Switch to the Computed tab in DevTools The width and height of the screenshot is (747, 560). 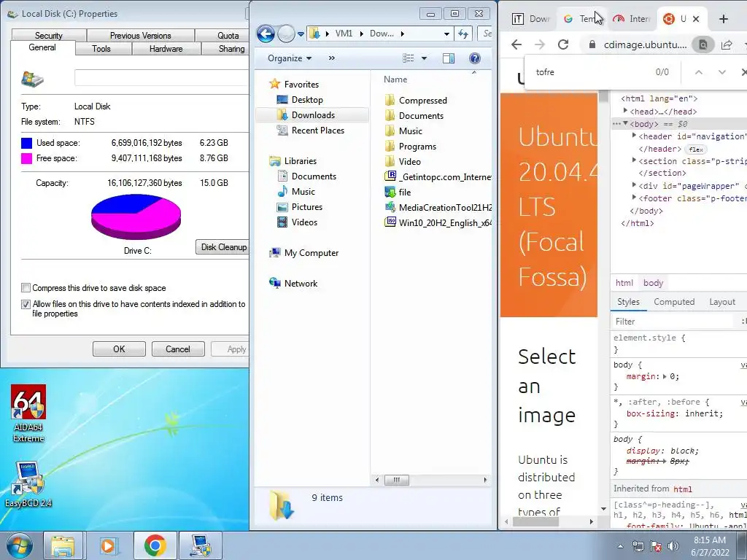pyautogui.click(x=674, y=302)
